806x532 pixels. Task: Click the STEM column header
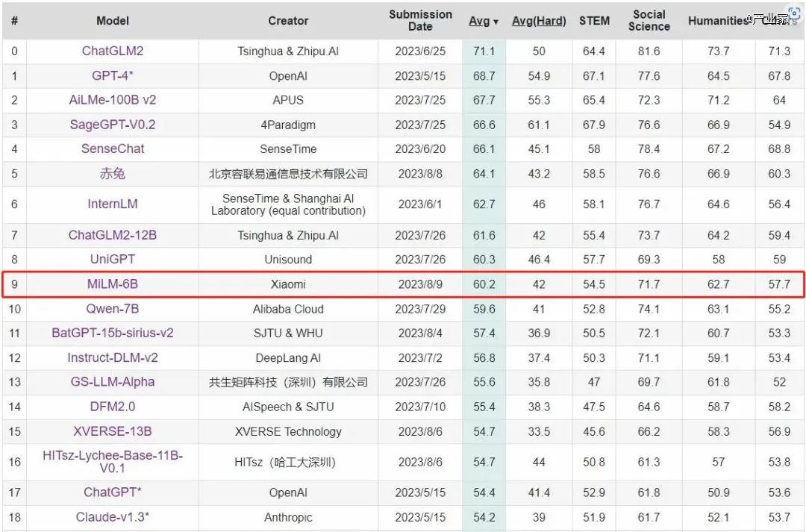[594, 21]
